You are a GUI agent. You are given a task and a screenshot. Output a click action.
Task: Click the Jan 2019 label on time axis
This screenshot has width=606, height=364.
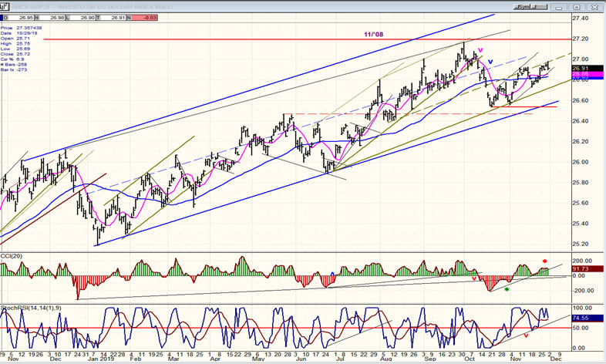[104, 358]
